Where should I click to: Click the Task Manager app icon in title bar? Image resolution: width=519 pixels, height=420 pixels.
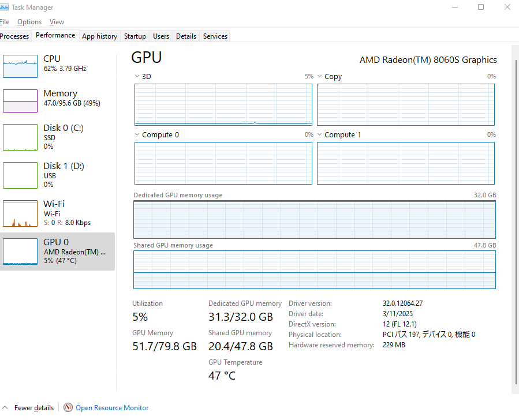coord(4,7)
